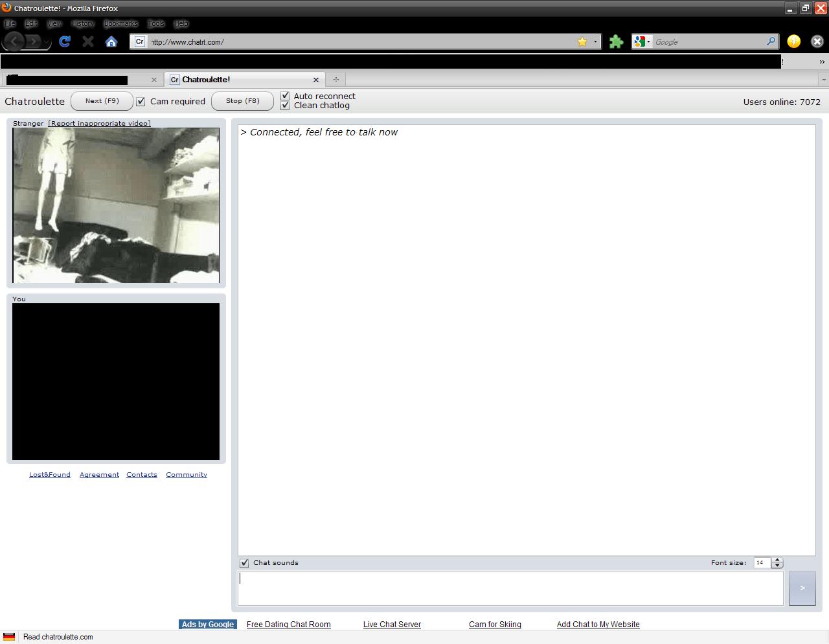Switch to the Chatroulette! tab
829x644 pixels.
[245, 80]
